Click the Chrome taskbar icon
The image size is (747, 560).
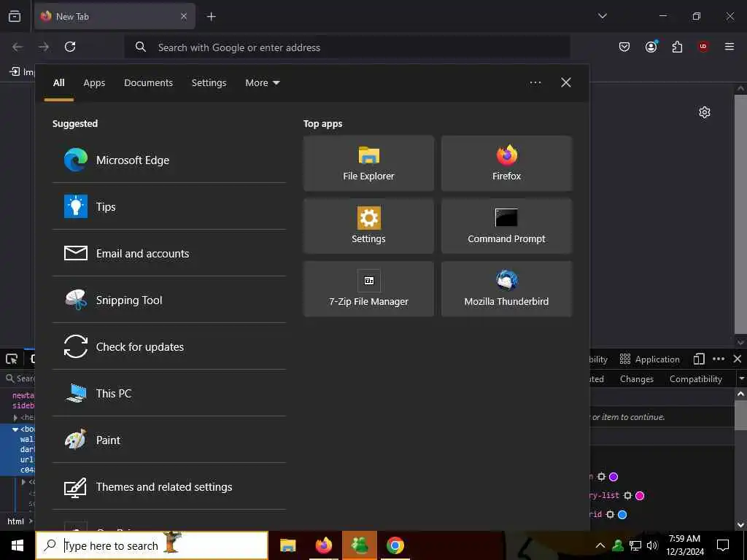395,545
